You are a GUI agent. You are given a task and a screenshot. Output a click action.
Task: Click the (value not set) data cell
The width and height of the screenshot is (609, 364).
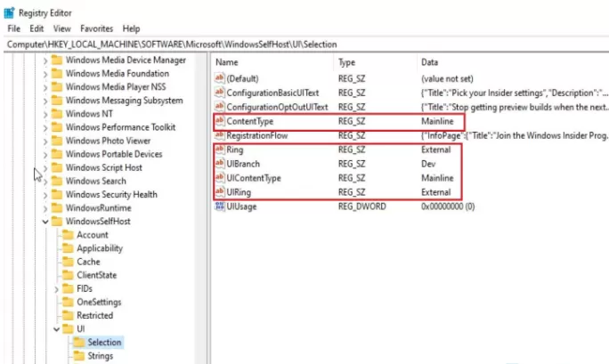point(447,78)
